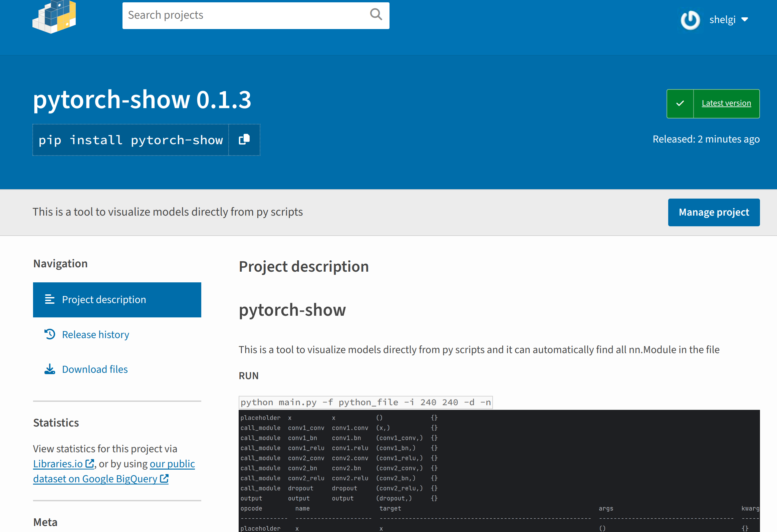Image resolution: width=777 pixels, height=532 pixels.
Task: Click the Statistics heading in sidebar
Action: pos(56,423)
